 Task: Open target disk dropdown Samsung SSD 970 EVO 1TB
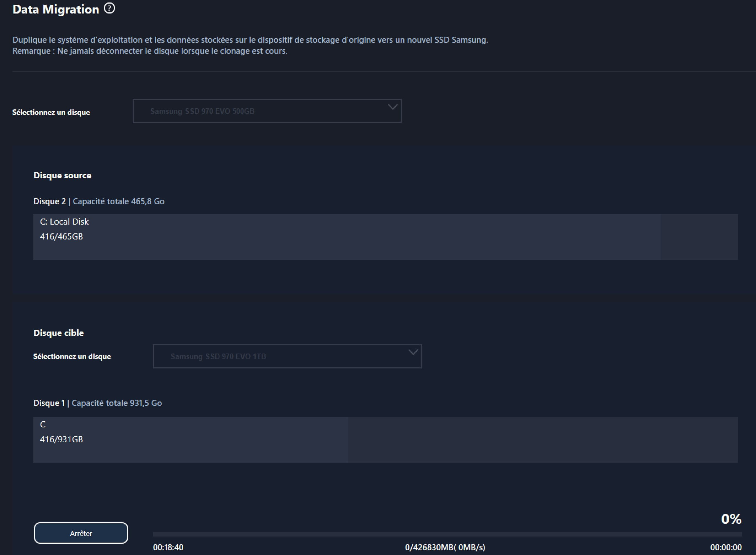(x=287, y=356)
